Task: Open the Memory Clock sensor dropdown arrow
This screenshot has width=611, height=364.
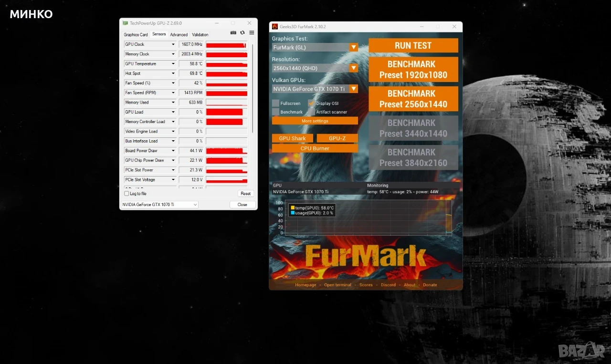Action: 173,54
